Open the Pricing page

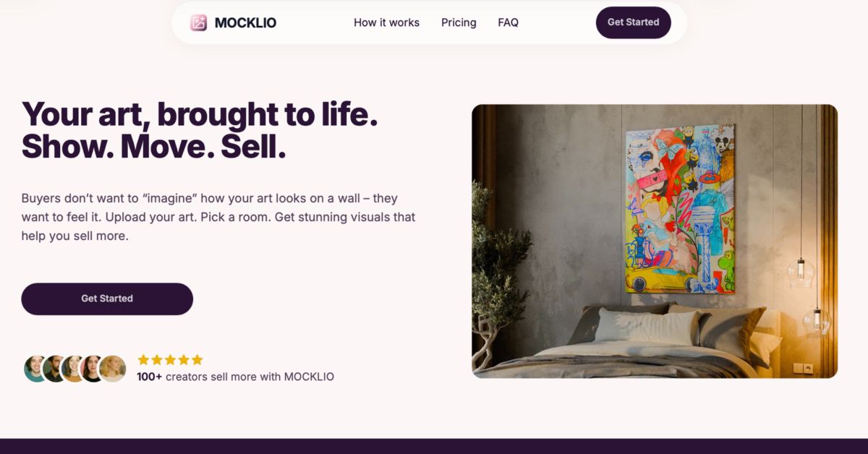[459, 22]
